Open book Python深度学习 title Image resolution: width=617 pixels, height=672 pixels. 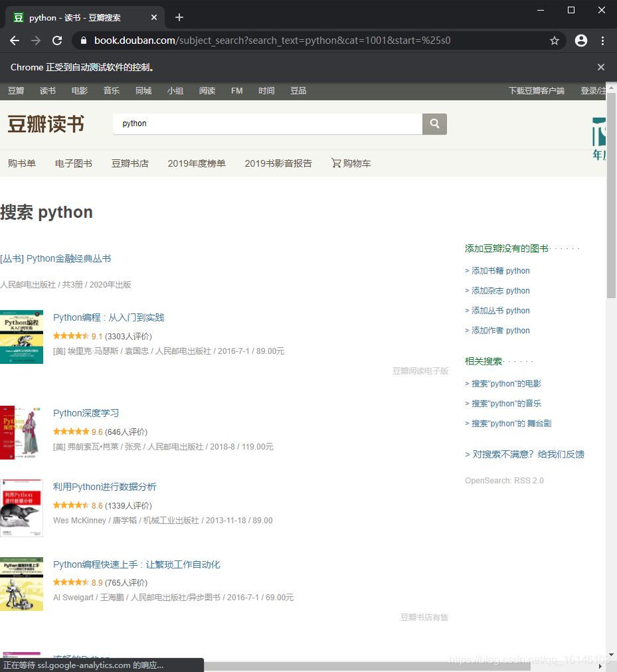click(x=86, y=413)
